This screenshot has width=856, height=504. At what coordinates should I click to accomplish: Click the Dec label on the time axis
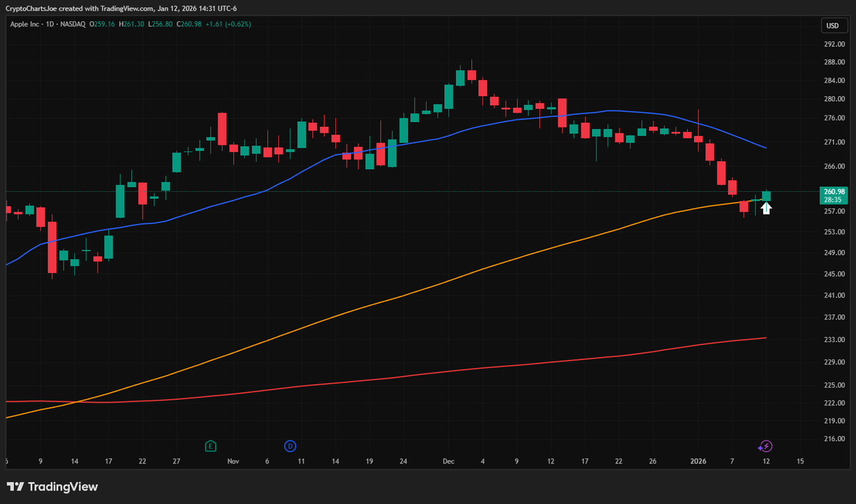(x=448, y=461)
